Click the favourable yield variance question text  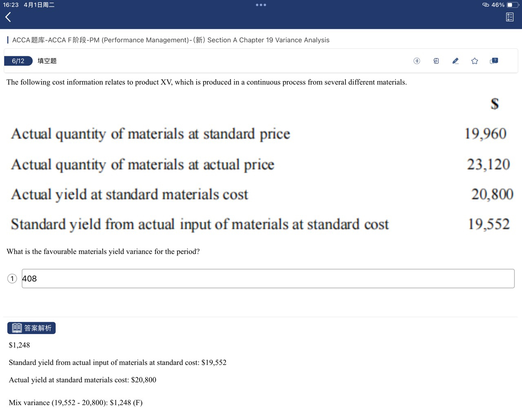[103, 251]
